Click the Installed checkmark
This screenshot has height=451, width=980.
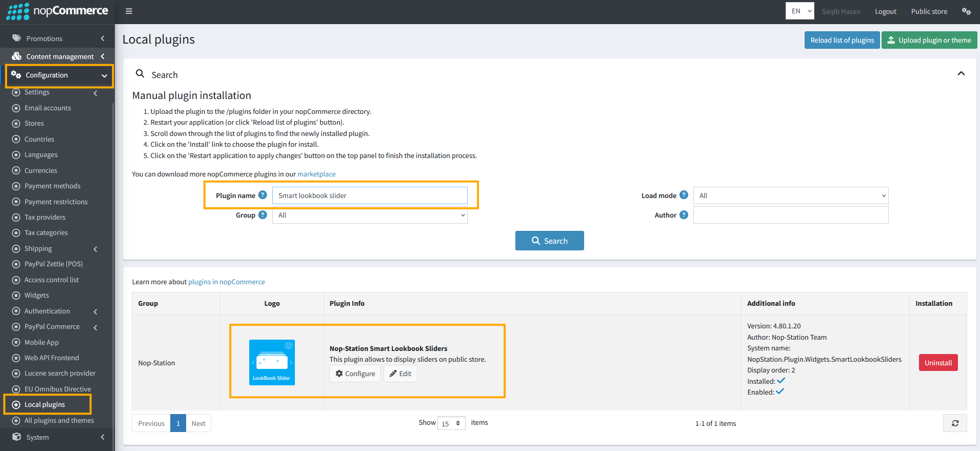[x=781, y=381]
